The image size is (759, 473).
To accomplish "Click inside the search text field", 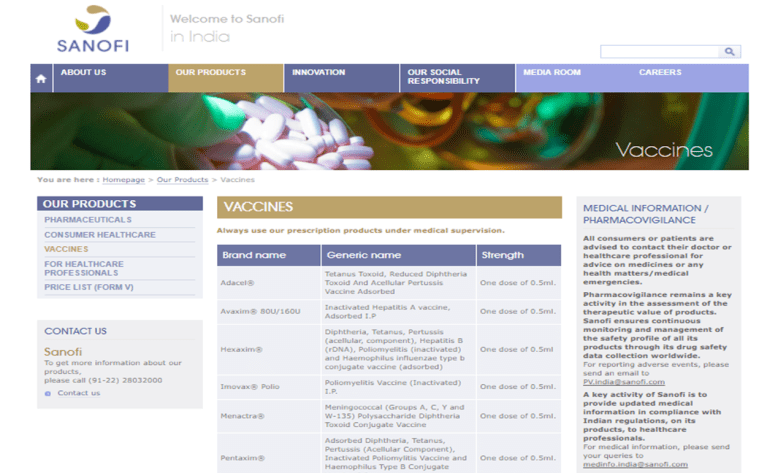I will [659, 51].
